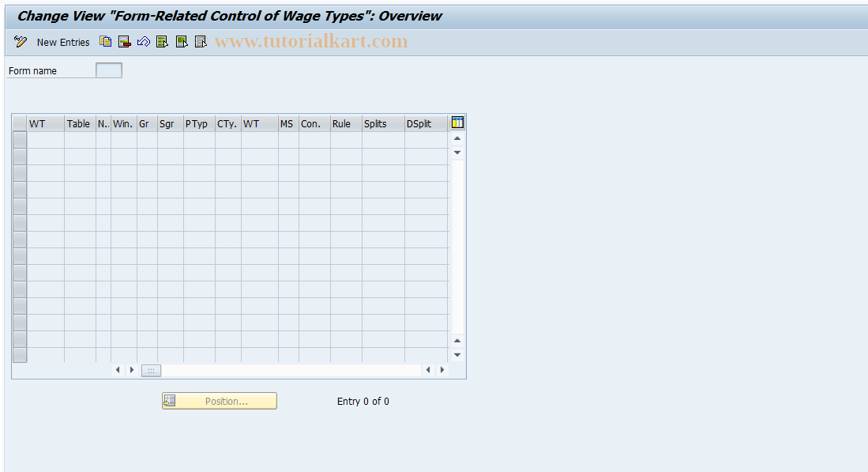Select the Splits column header
Image resolution: width=868 pixels, height=472 pixels.
click(x=382, y=123)
